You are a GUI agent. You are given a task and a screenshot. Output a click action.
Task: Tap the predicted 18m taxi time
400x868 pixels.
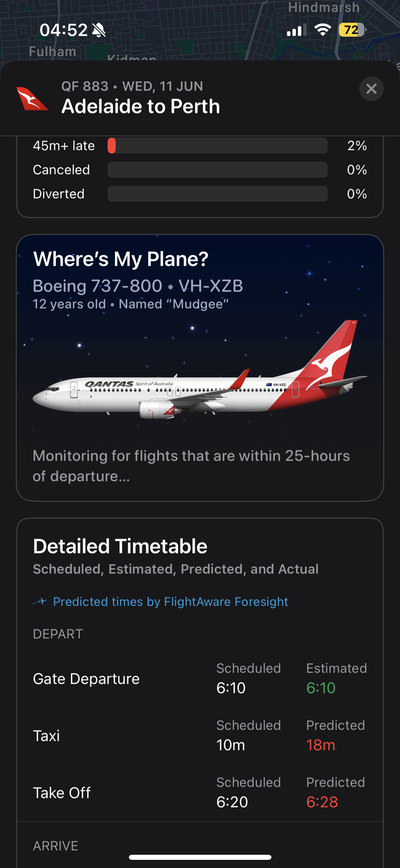[321, 745]
